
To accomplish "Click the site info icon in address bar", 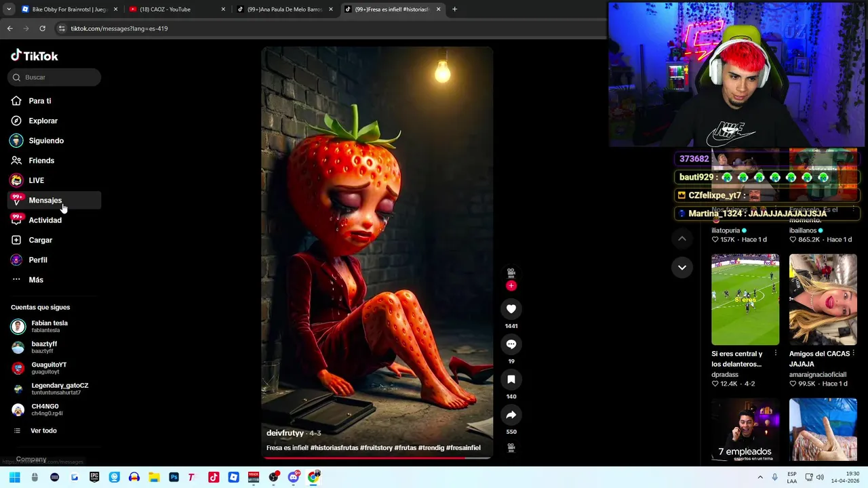I will 62,28.
